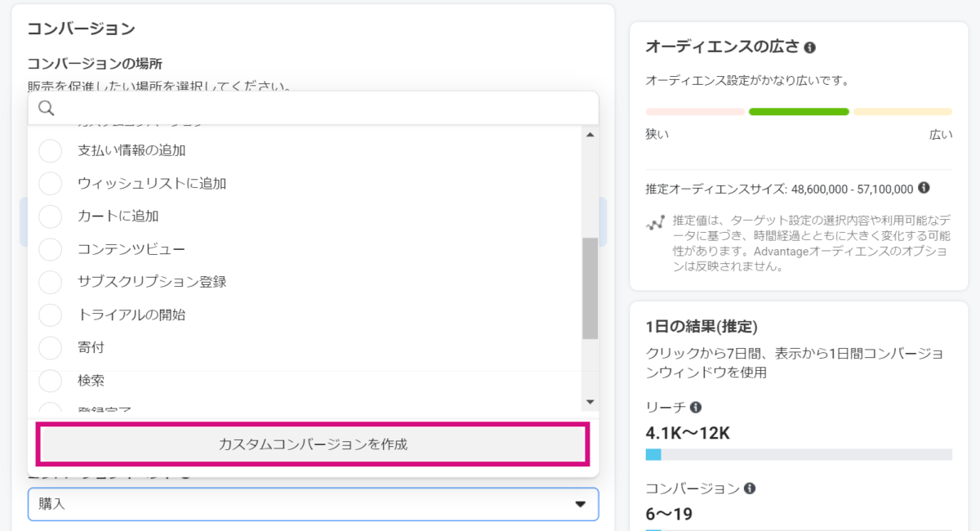
Task: Pick the トライアルの開始 event option
Action: click(51, 315)
